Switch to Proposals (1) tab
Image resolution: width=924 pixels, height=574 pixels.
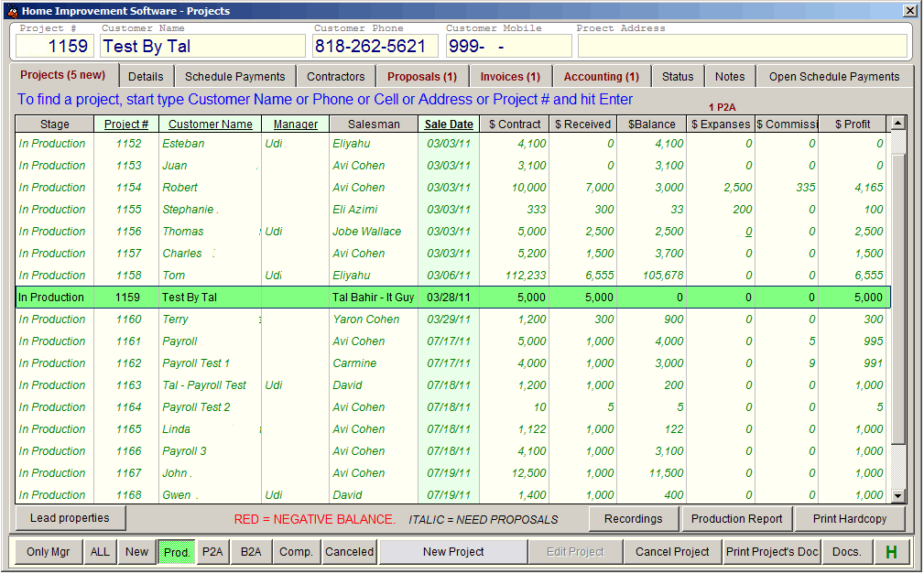[422, 77]
